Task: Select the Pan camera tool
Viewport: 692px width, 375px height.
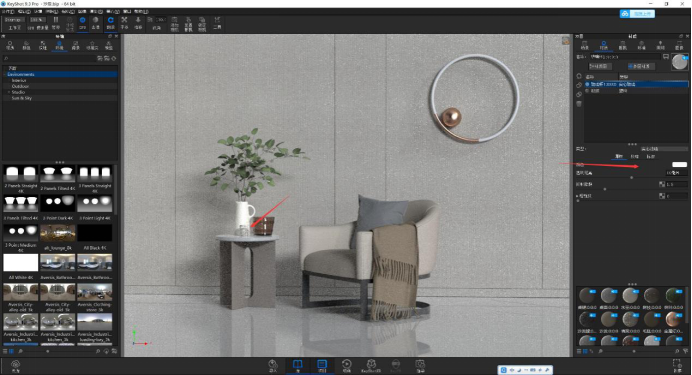Action: [x=124, y=22]
